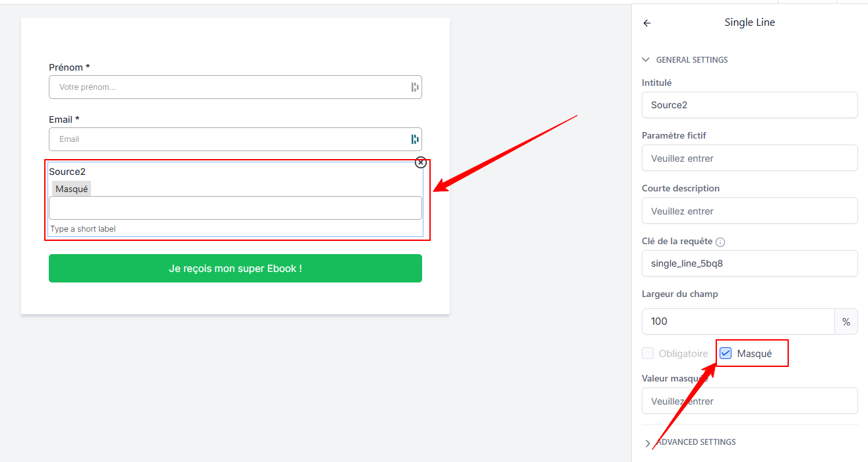This screenshot has height=462, width=868.
Task: Toggle the Masqué checkbox
Action: tap(726, 354)
